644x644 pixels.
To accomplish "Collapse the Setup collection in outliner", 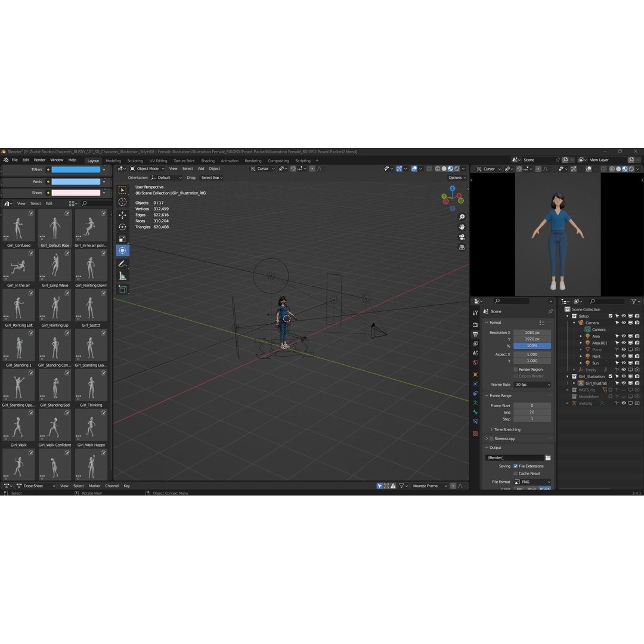I will click(568, 316).
